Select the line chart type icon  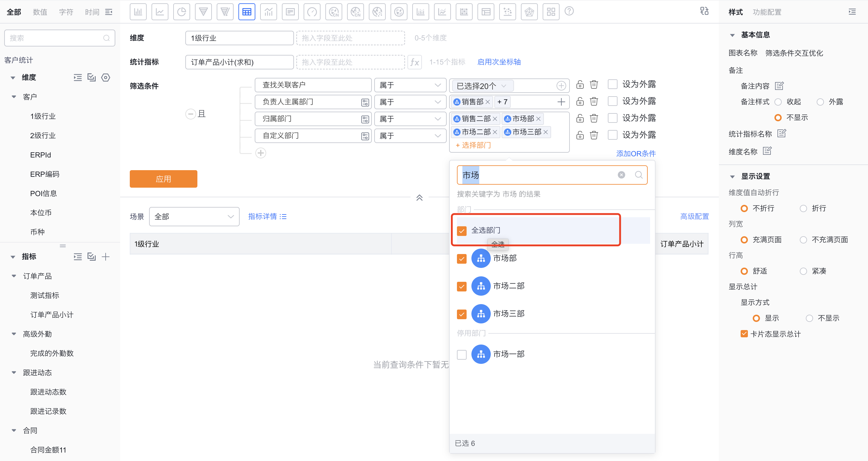[x=160, y=11]
